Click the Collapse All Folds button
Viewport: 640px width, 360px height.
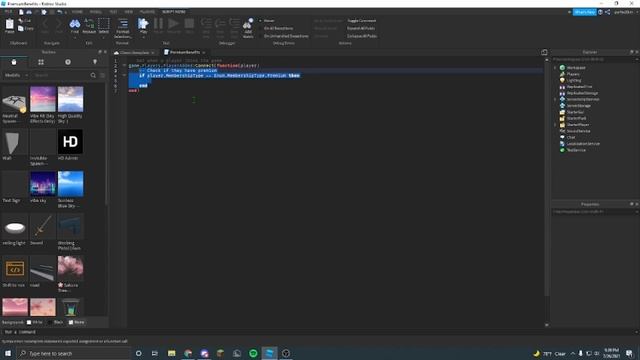pyautogui.click(x=362, y=36)
